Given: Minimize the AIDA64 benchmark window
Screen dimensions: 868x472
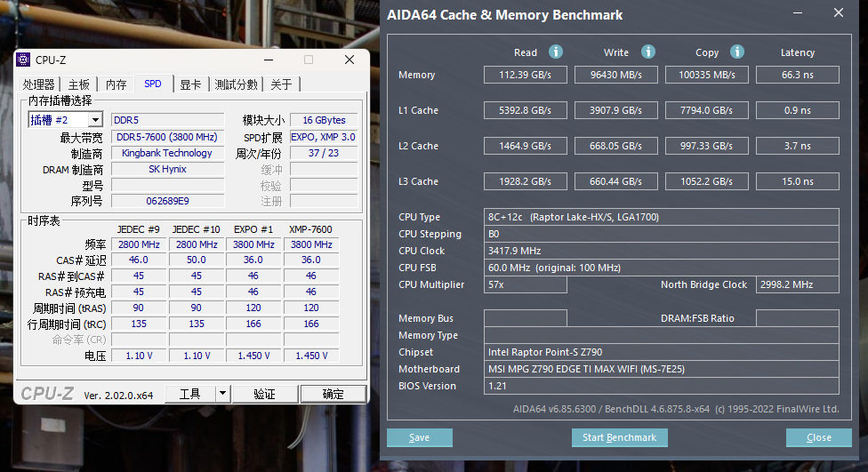Looking at the screenshot, I should tap(798, 12).
